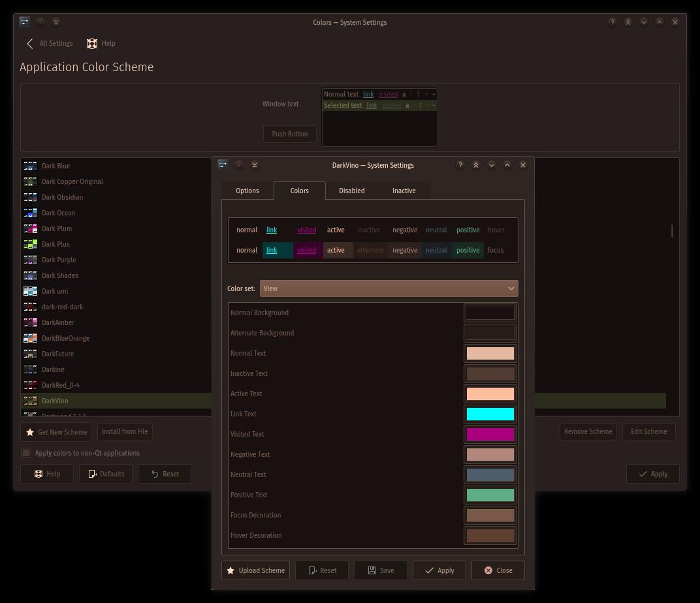Click the Dark Purple scheme icon
Viewport: 700px width, 603px height.
(x=30, y=260)
